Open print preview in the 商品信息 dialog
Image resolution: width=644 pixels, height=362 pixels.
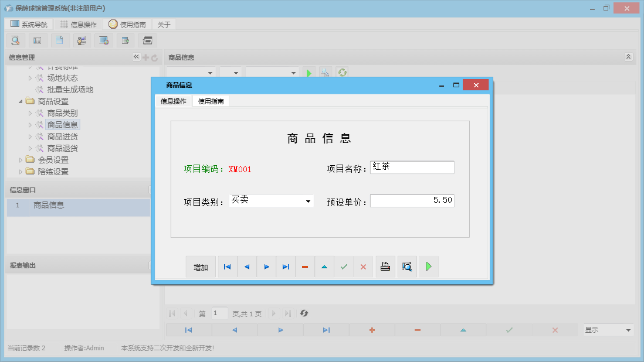(406, 267)
